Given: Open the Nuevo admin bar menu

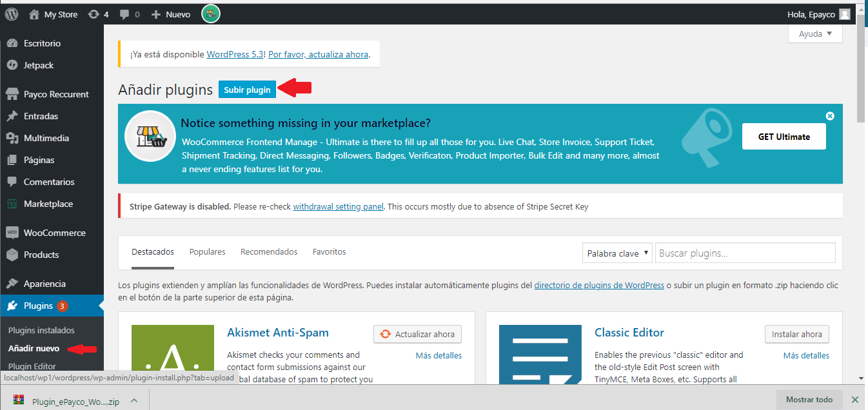Looking at the screenshot, I should click(x=171, y=14).
